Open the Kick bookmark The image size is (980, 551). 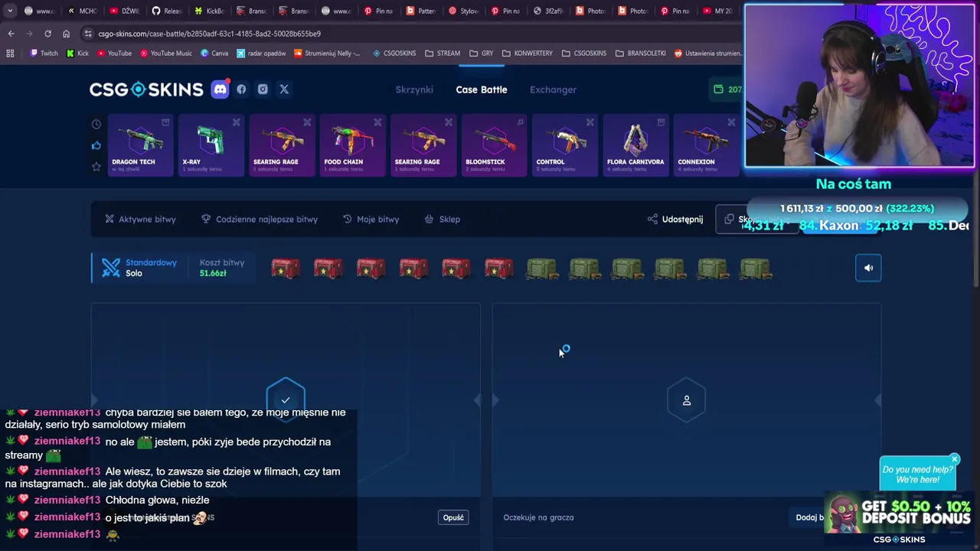pyautogui.click(x=77, y=54)
